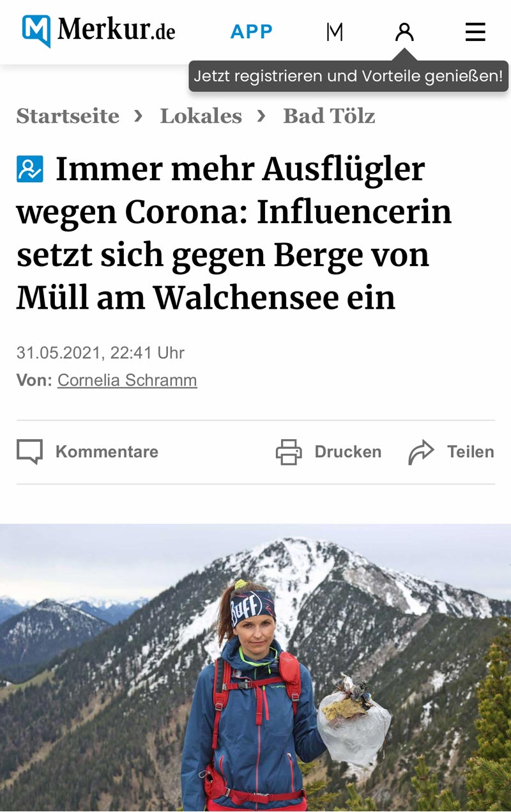
Task: Open the Lokales breadcrumb
Action: 201,116
